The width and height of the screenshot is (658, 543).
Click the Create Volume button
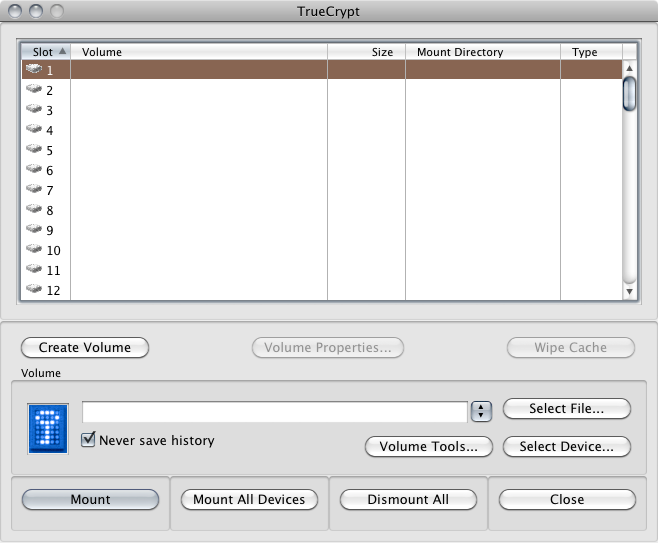(85, 347)
